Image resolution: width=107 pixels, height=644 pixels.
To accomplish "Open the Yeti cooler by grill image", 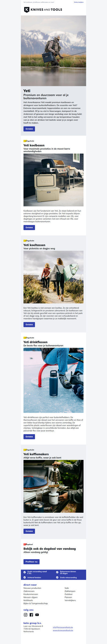I will 53,180.
